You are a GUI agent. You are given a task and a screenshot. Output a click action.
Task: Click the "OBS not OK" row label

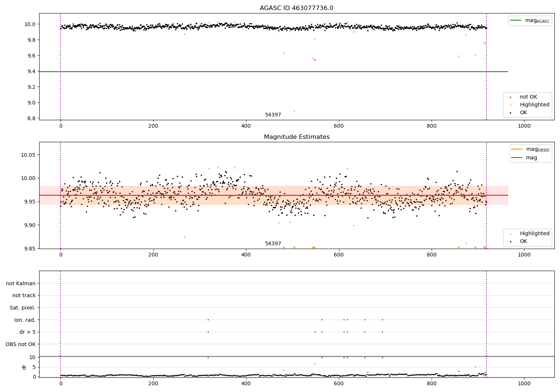tap(21, 344)
